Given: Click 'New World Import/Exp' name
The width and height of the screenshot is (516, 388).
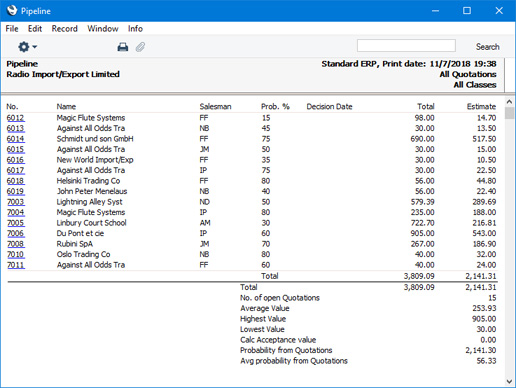Looking at the screenshot, I should point(95,160).
